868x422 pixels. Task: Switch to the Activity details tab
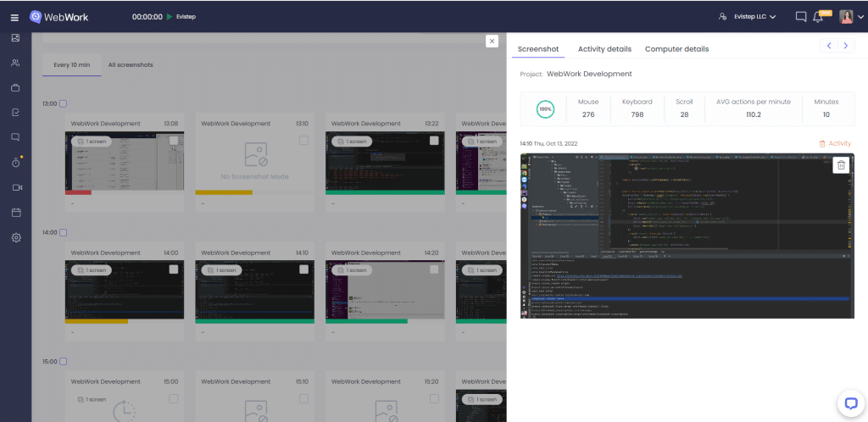(604, 48)
